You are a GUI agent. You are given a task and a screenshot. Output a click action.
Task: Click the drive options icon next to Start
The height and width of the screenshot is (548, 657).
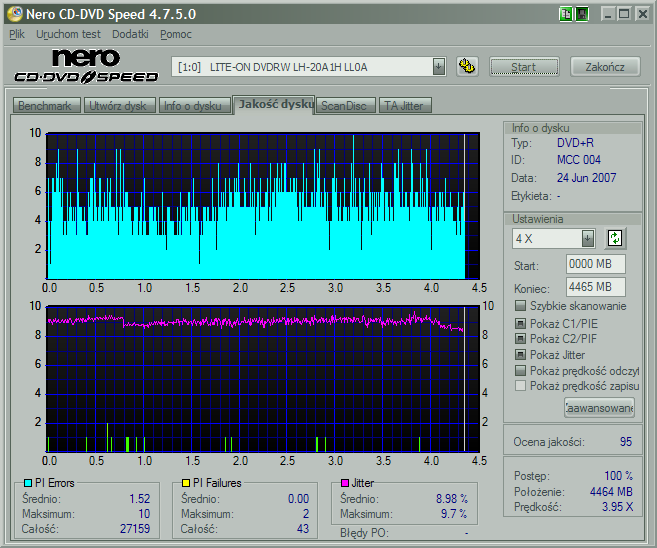[467, 67]
